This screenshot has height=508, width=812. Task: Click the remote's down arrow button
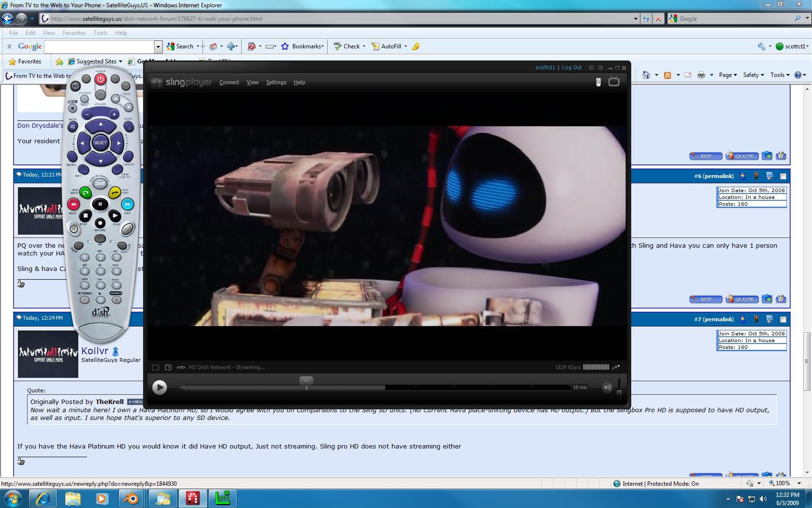pos(101,161)
